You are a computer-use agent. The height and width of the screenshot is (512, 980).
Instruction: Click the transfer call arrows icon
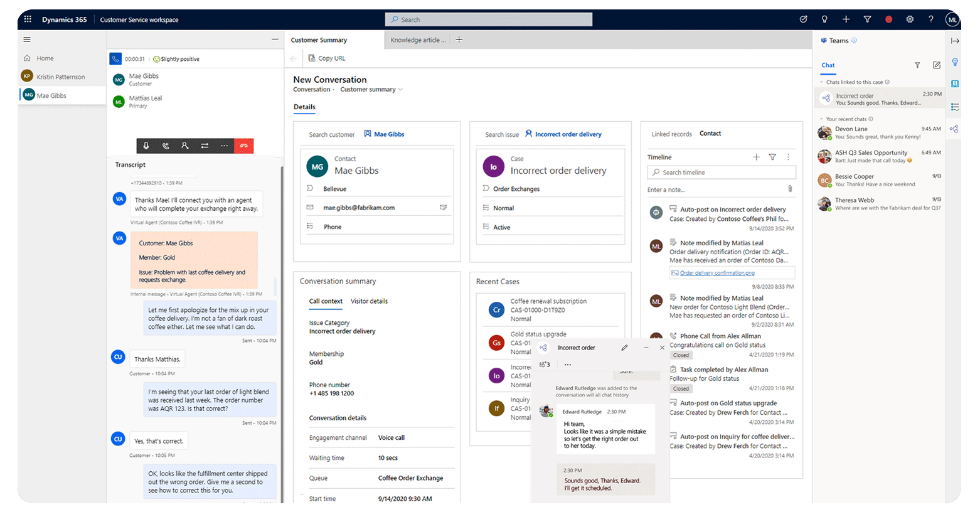point(205,146)
